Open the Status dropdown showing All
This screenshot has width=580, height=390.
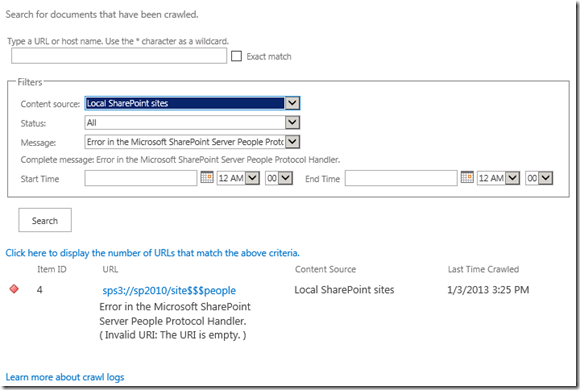coord(192,122)
